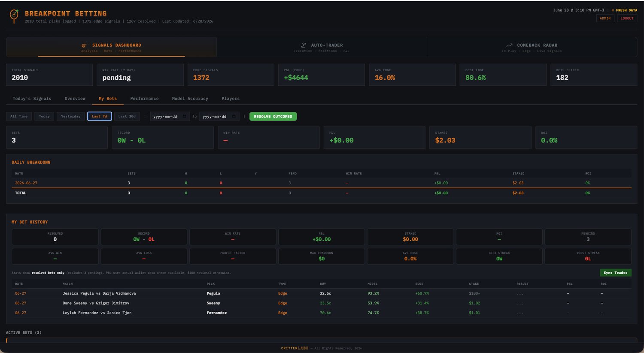Click the 2026-06-27 daily breakdown date
Screen dimensions: 644x353
tap(26, 183)
